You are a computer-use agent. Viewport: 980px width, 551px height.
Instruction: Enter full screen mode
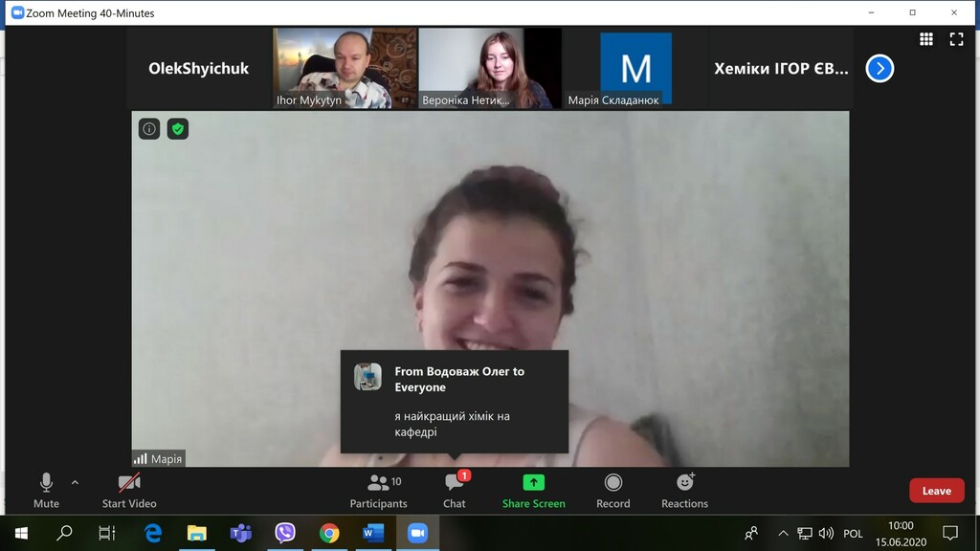pyautogui.click(x=955, y=39)
